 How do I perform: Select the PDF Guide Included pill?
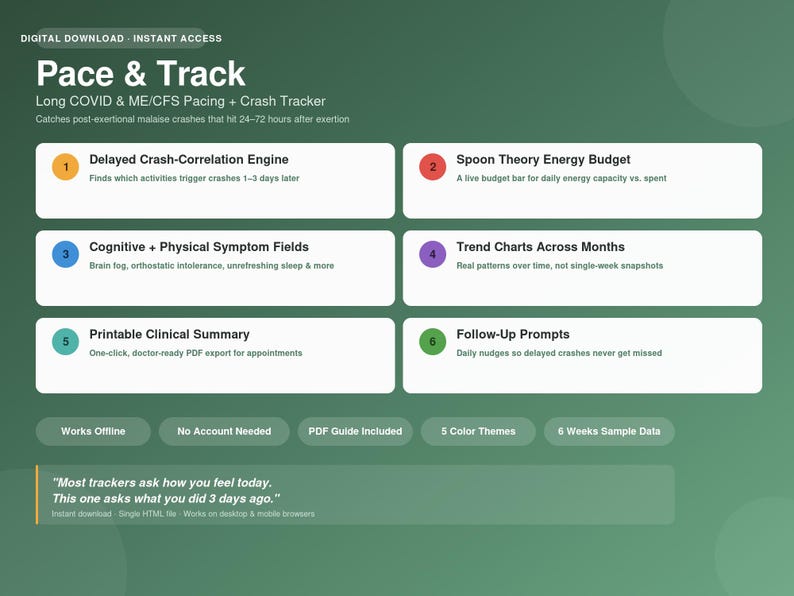click(355, 431)
